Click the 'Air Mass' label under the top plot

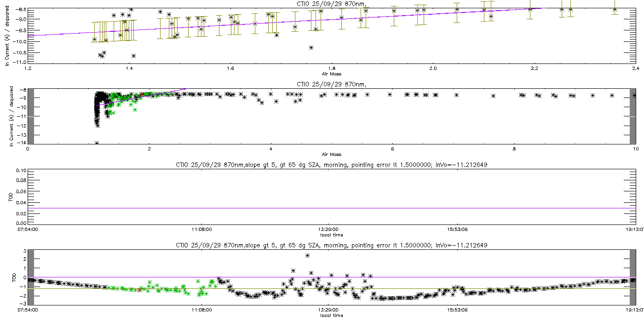[x=331, y=74]
